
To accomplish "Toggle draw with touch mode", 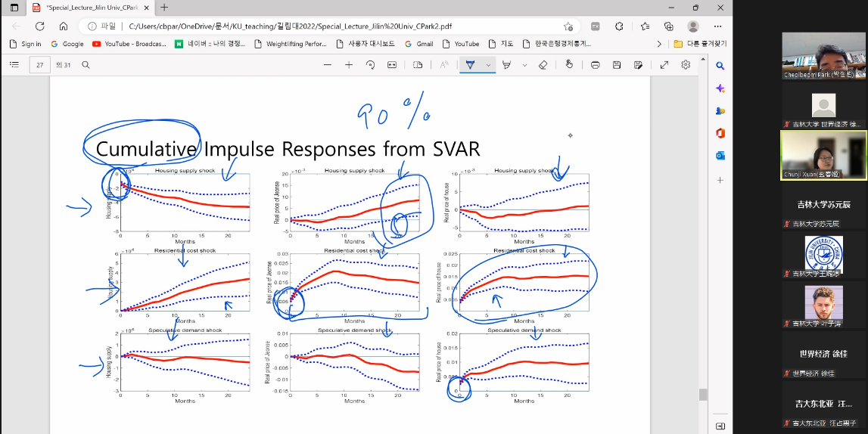I will tap(569, 65).
